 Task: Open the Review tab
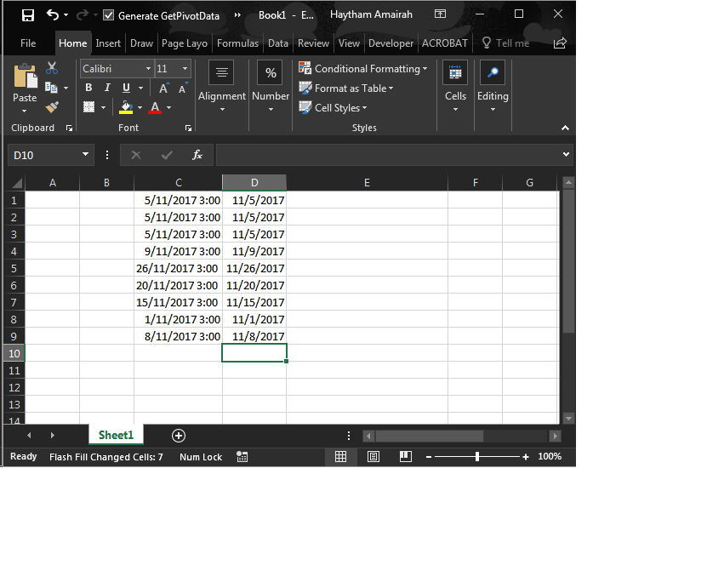313,43
